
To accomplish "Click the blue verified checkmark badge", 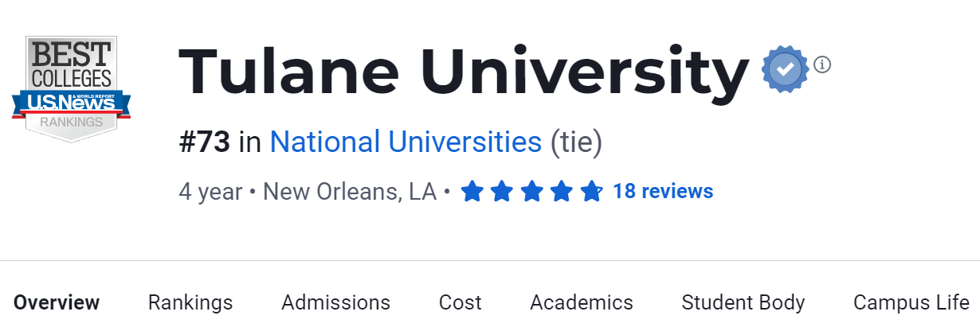I will point(786,70).
